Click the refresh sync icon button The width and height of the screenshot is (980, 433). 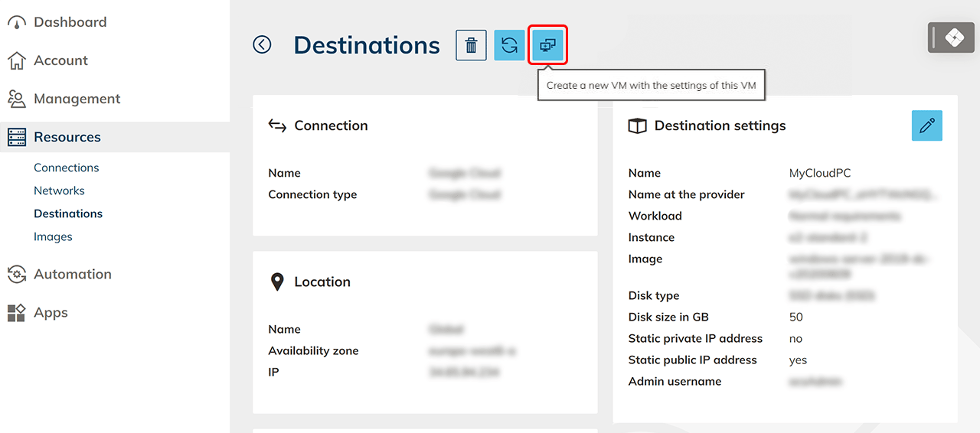[x=509, y=46]
